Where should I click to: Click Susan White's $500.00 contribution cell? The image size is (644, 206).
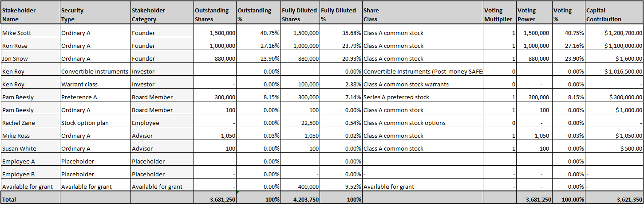click(x=614, y=148)
